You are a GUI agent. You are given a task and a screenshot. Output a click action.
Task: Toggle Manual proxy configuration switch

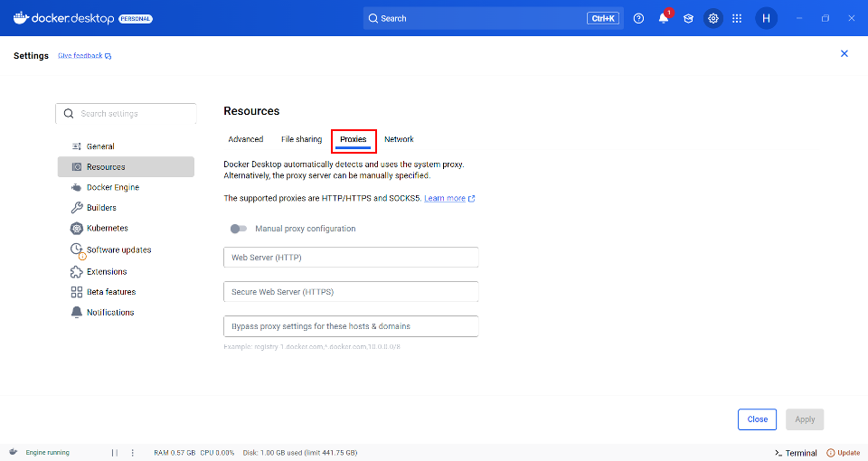pyautogui.click(x=239, y=229)
